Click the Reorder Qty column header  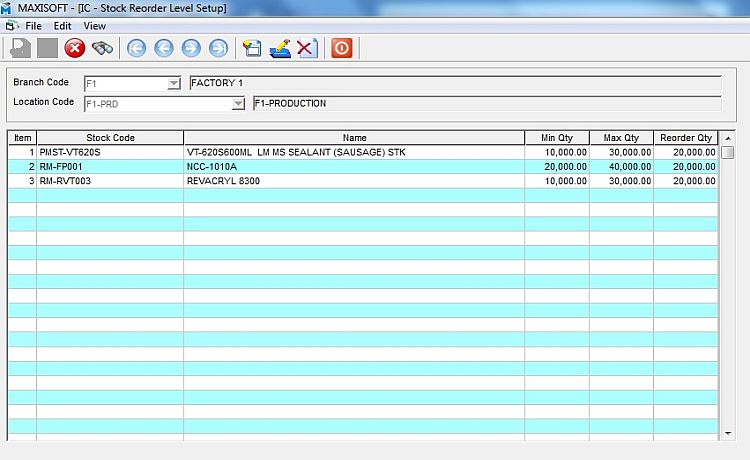coord(686,138)
